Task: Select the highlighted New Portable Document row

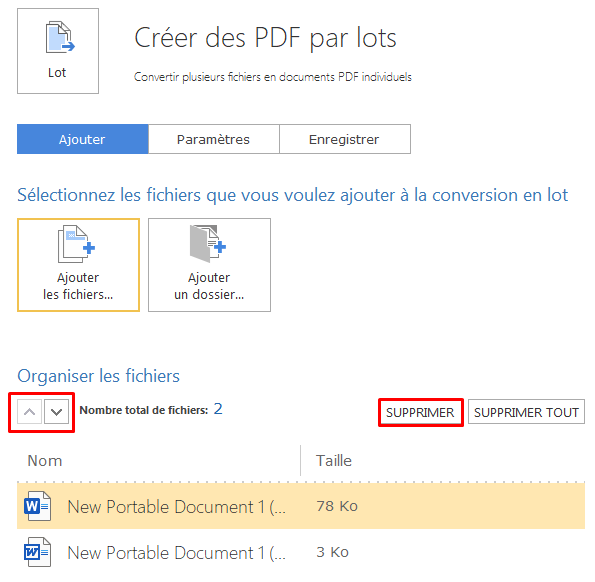Action: [x=301, y=506]
